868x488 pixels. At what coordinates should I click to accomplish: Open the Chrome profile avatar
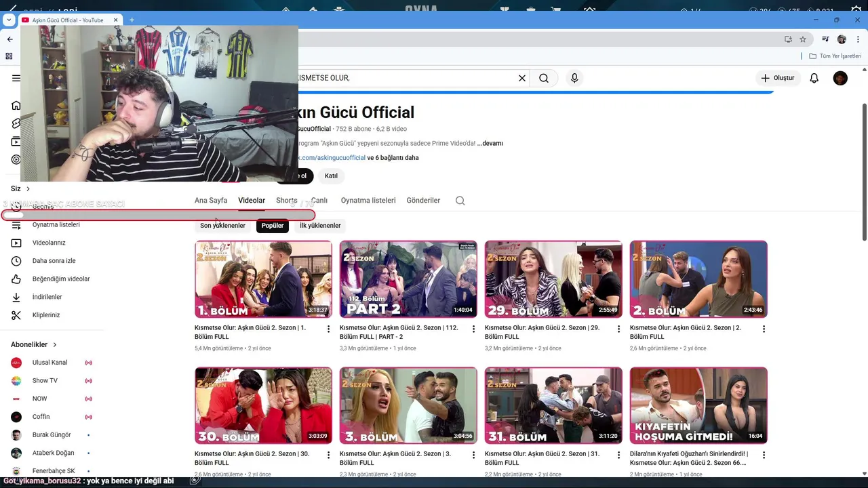(x=842, y=39)
